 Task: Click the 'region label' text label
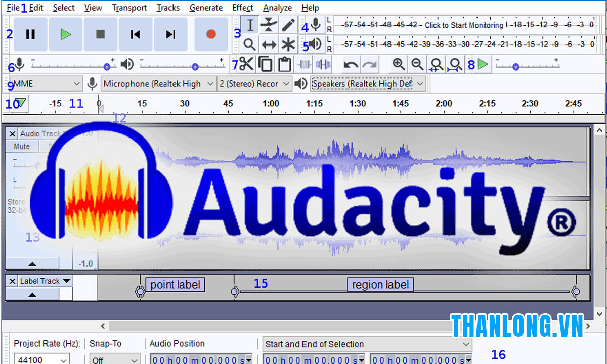[380, 285]
